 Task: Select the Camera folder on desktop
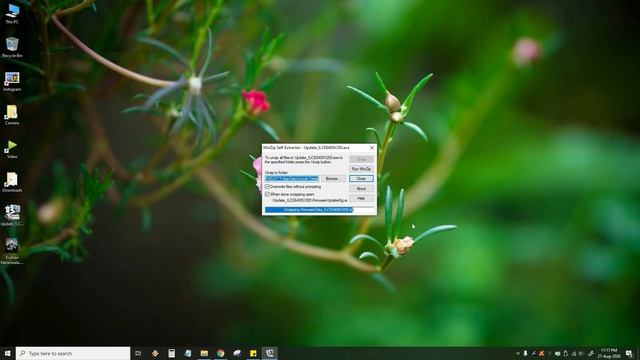[12, 115]
